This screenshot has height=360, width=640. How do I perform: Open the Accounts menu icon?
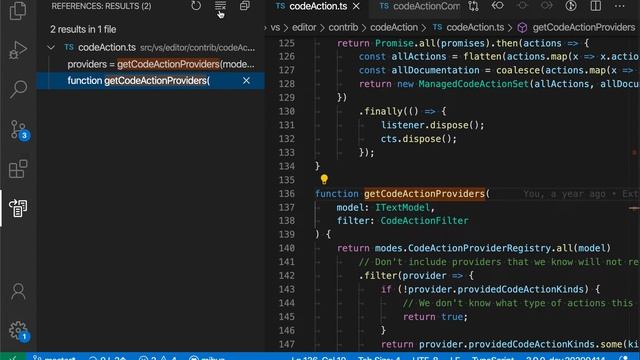point(18,291)
